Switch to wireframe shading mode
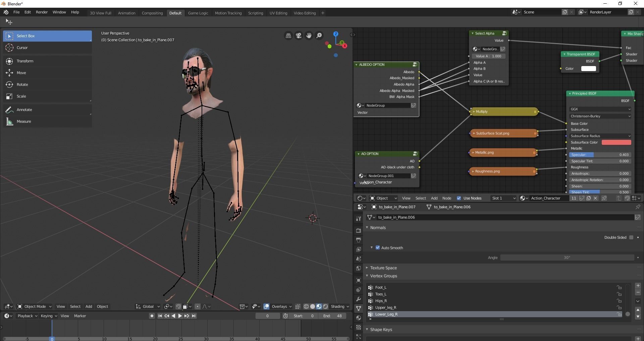This screenshot has height=341, width=644. pyautogui.click(x=306, y=306)
